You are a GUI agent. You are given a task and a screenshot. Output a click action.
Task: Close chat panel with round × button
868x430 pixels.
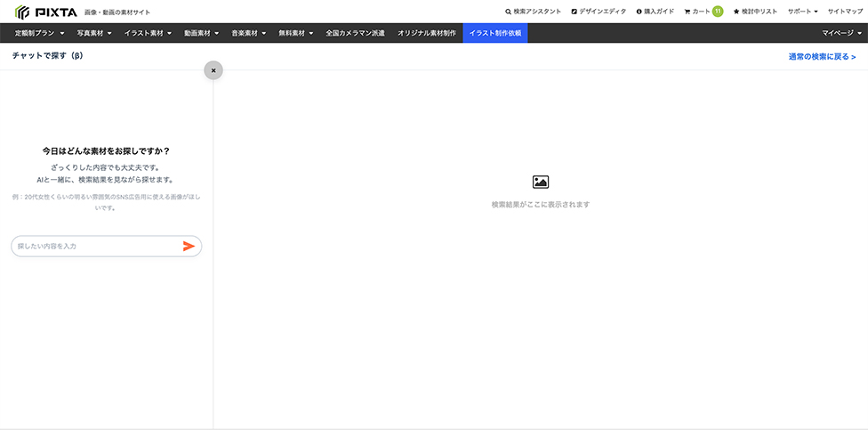click(213, 70)
